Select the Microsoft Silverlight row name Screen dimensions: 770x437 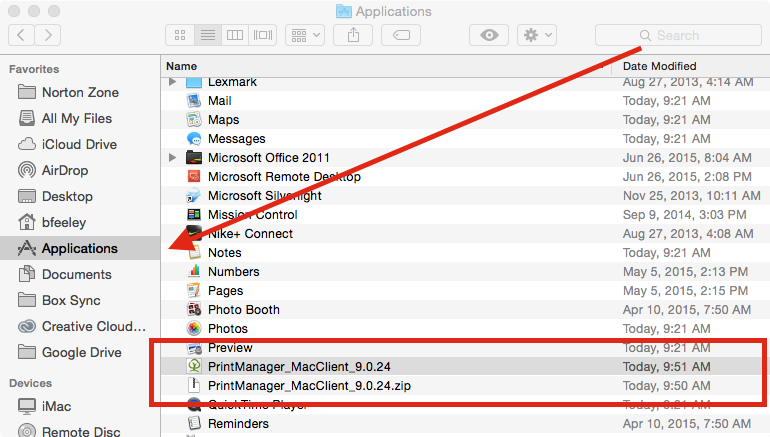265,196
